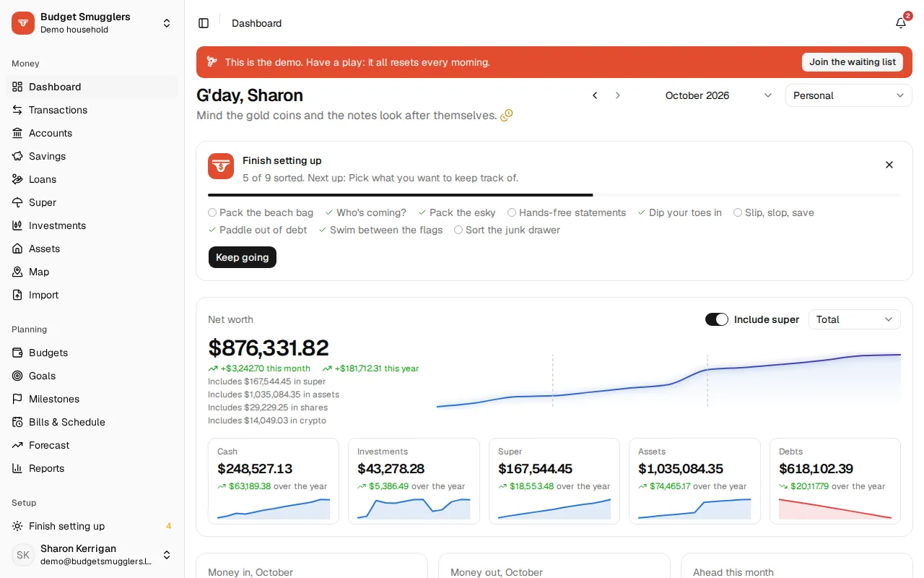Screen dimensions: 924x578
Task: Select the Hands-free statements step
Action: (x=567, y=212)
